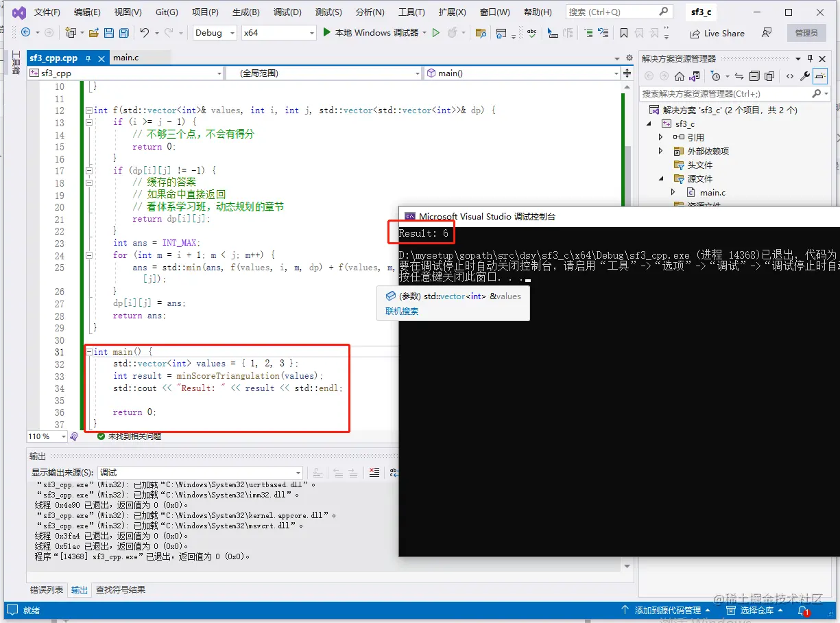Open the output source 调试 dropdown
This screenshot has height=623, width=840.
click(200, 472)
